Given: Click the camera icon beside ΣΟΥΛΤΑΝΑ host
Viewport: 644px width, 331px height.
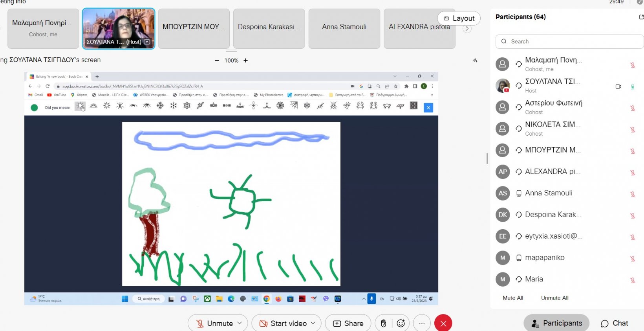Looking at the screenshot, I should [x=618, y=86].
